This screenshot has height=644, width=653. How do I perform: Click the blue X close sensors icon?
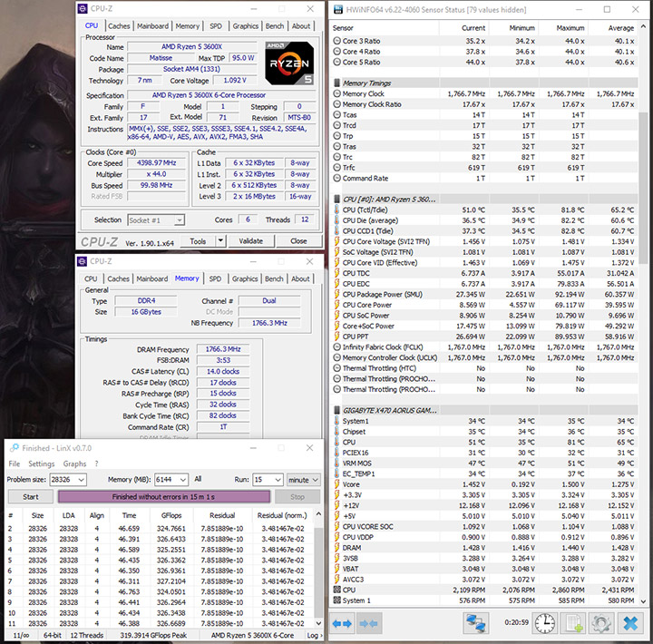click(x=629, y=624)
